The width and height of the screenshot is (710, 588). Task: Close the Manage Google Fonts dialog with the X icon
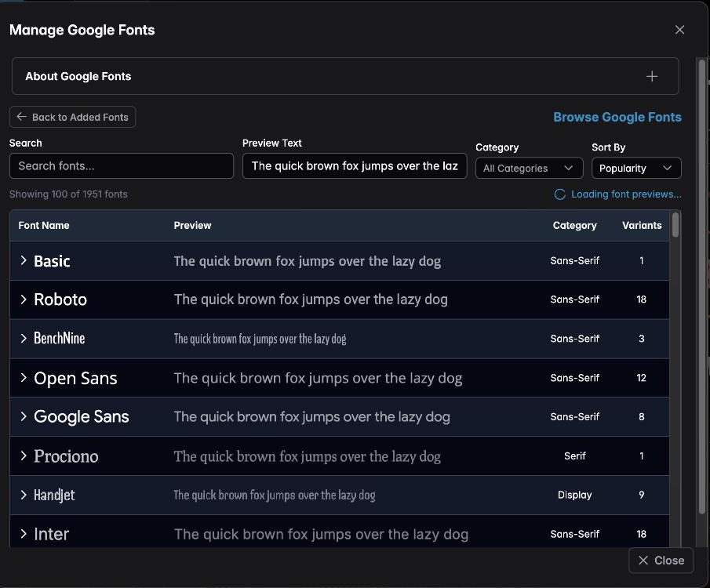click(x=679, y=30)
